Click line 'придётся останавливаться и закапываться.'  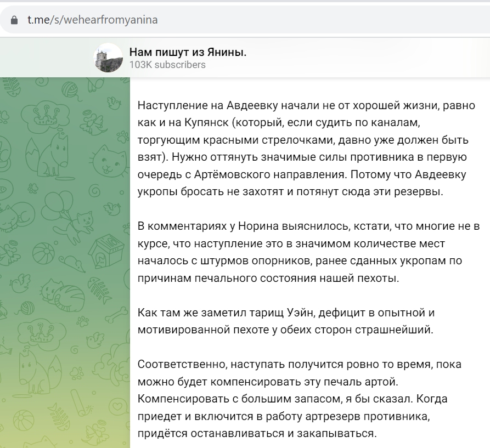pyautogui.click(x=257, y=433)
